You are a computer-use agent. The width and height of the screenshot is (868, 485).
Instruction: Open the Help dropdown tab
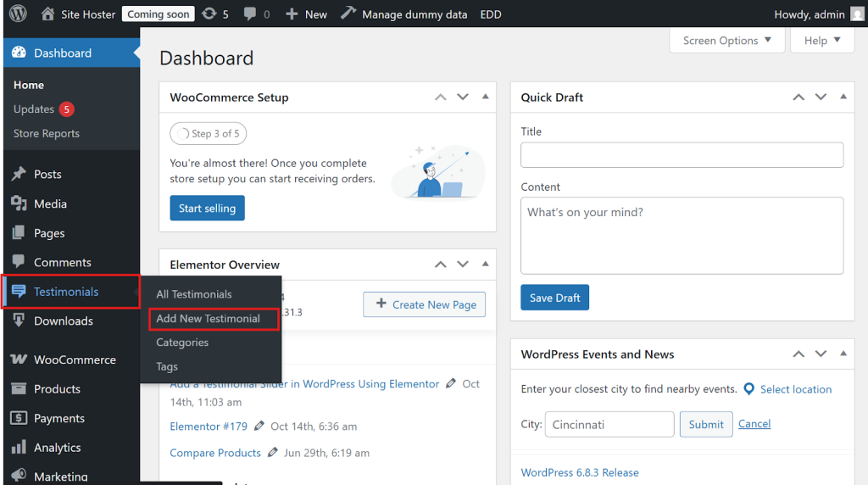click(822, 40)
